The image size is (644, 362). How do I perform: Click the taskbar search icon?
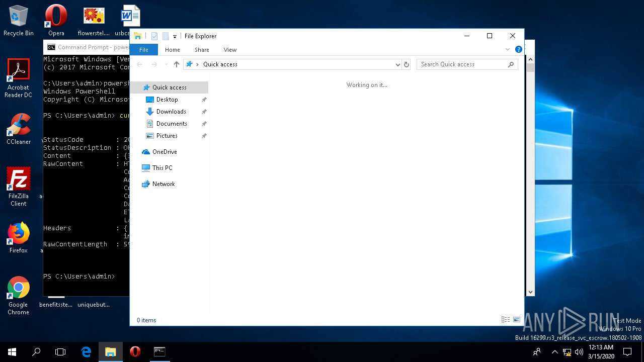pos(36,352)
